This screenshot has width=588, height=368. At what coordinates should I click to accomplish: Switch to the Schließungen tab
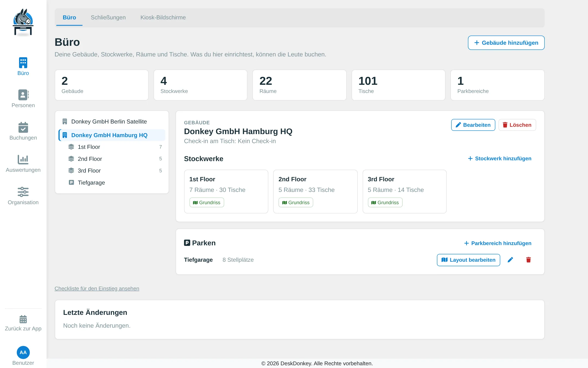(x=108, y=17)
